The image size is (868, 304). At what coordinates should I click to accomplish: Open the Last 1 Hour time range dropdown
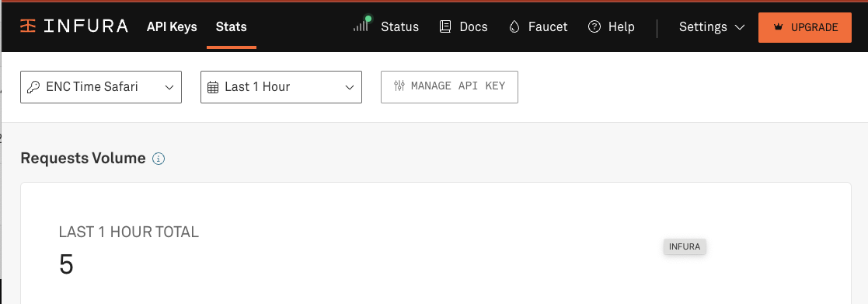(x=281, y=87)
